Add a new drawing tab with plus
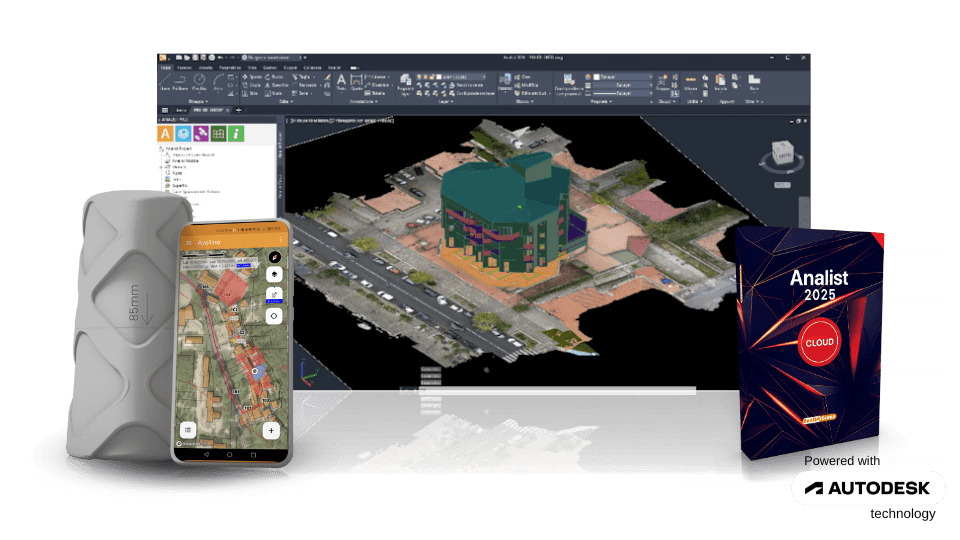Viewport: 960px width, 540px height. (238, 109)
